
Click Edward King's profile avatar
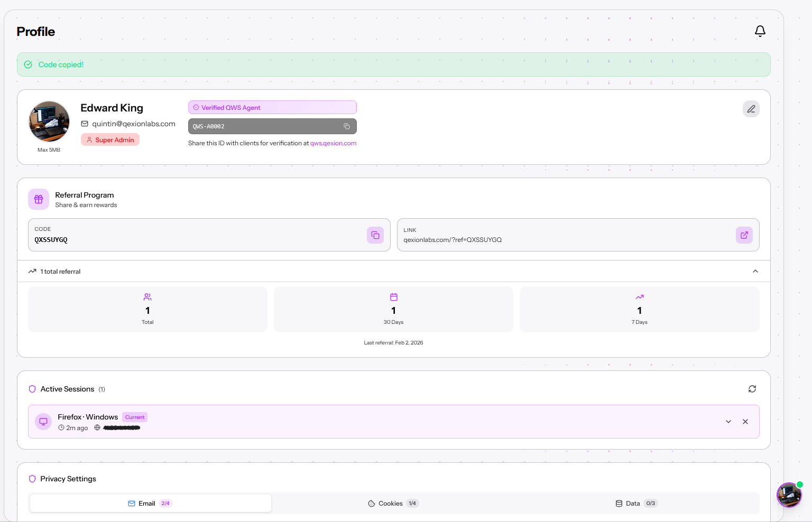pyautogui.click(x=49, y=121)
